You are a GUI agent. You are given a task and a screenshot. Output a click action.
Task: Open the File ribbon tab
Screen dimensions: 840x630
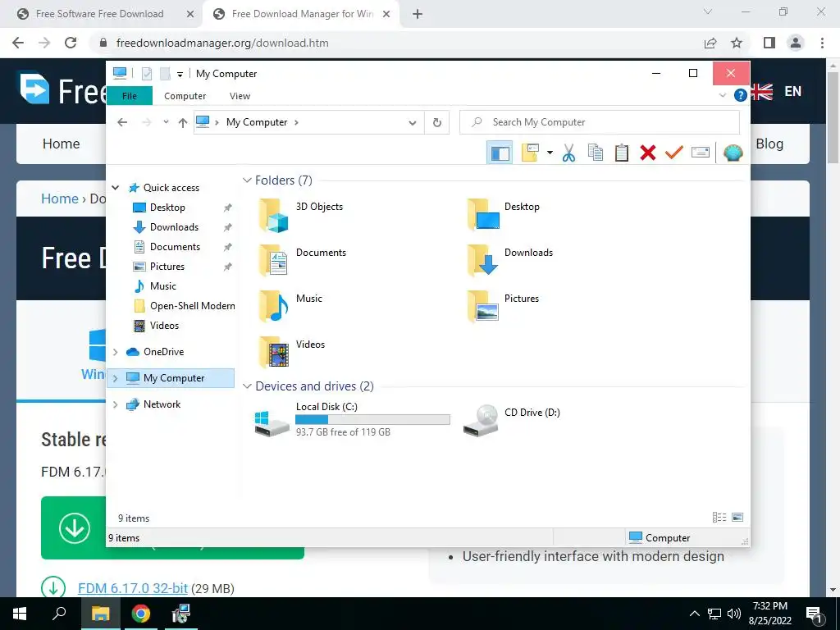(129, 96)
